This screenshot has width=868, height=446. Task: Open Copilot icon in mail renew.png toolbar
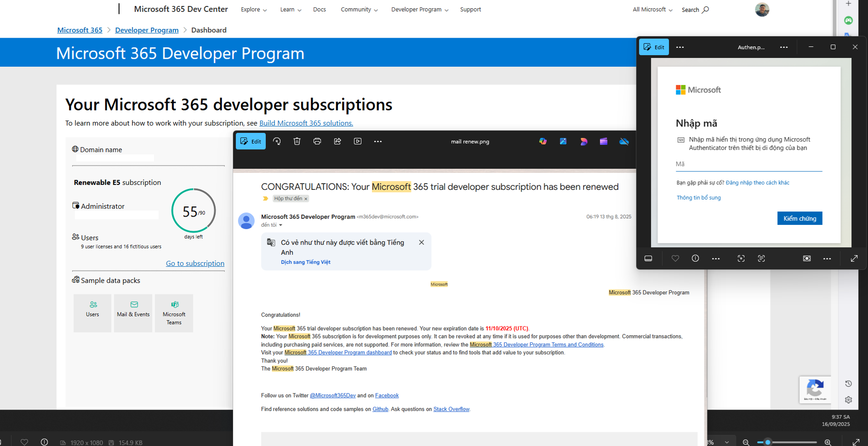543,141
